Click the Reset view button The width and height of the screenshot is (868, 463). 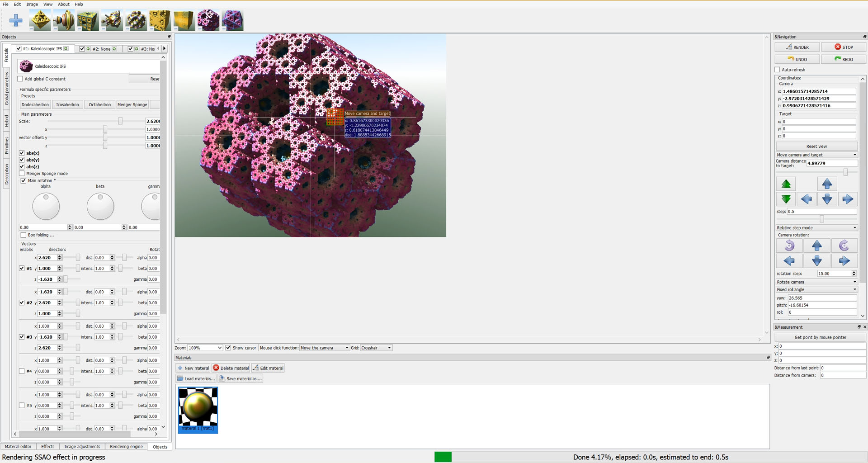tap(816, 146)
